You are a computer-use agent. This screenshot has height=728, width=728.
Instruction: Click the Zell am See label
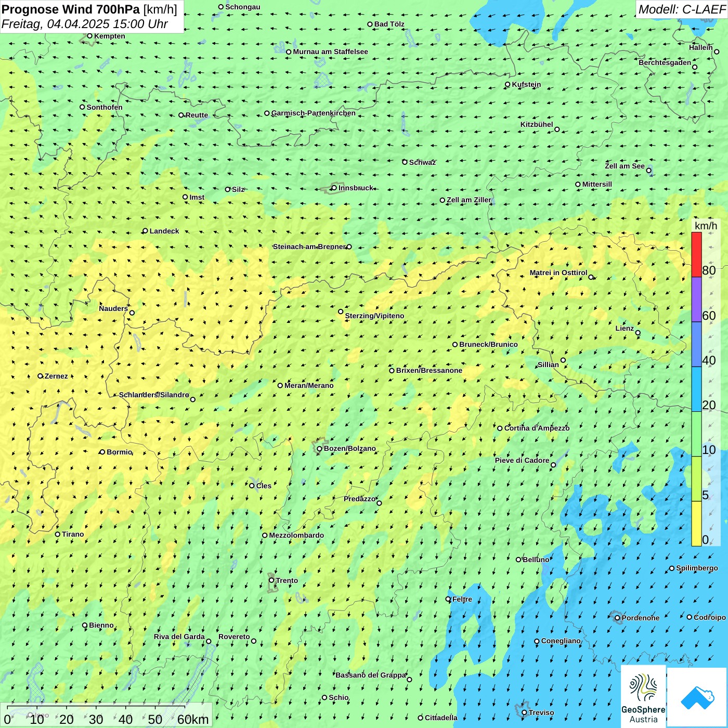pos(625,166)
